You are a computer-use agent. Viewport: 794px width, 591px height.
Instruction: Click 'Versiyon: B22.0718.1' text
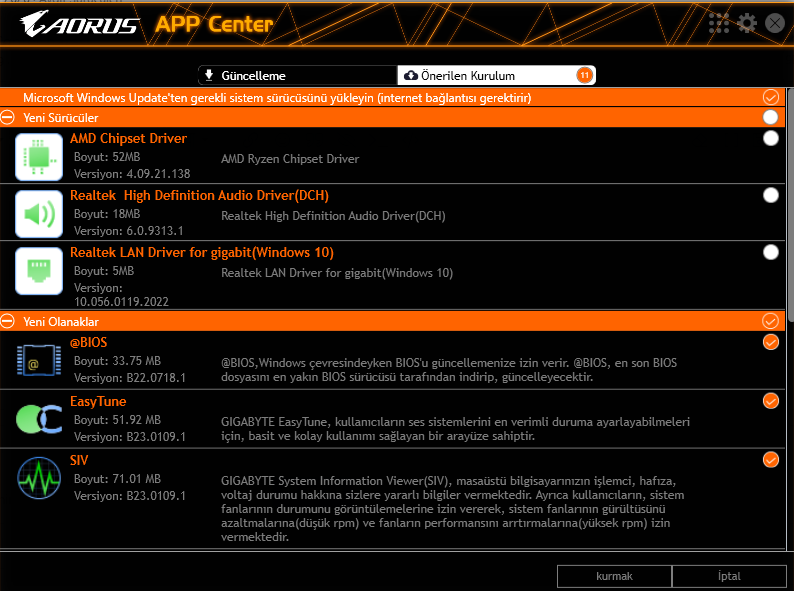130,378
